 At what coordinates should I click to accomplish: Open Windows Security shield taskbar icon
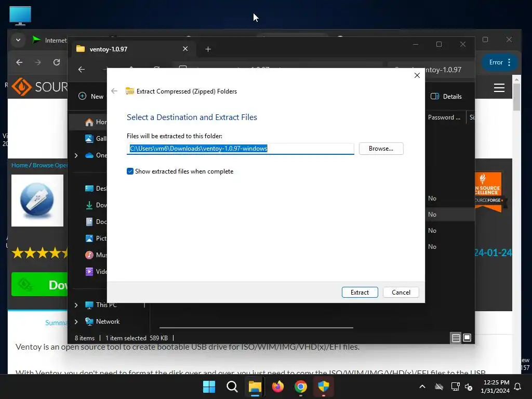pyautogui.click(x=323, y=387)
